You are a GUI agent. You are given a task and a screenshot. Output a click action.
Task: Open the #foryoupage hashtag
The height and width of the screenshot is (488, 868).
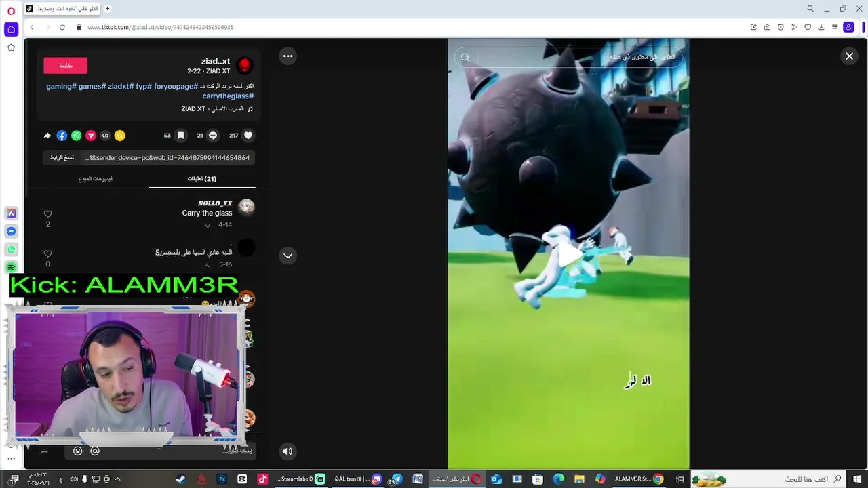tap(174, 87)
